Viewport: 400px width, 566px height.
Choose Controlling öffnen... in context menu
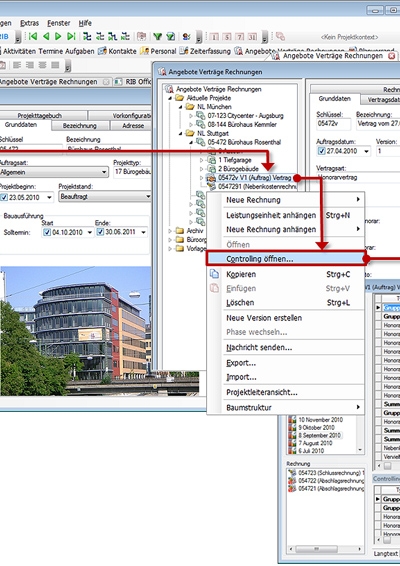(285, 259)
